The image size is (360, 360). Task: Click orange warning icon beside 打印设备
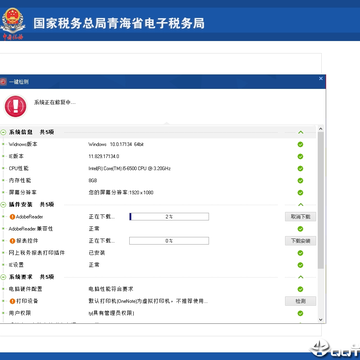[x=12, y=301]
